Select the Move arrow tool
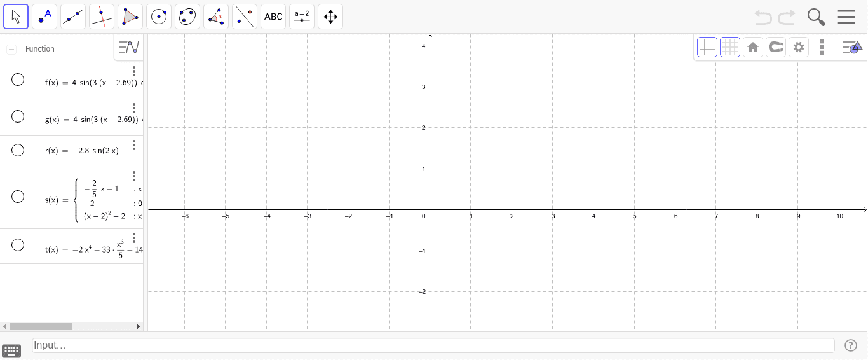This screenshot has height=360, width=868. click(16, 17)
